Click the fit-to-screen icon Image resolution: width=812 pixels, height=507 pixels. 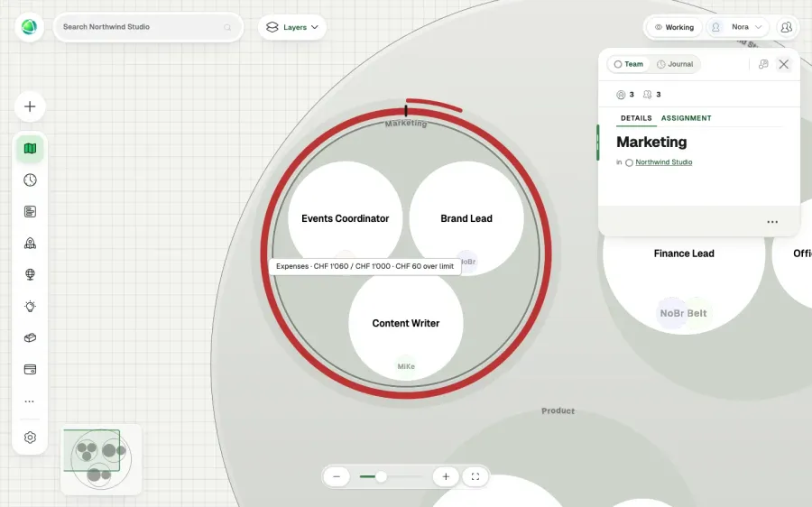click(475, 476)
